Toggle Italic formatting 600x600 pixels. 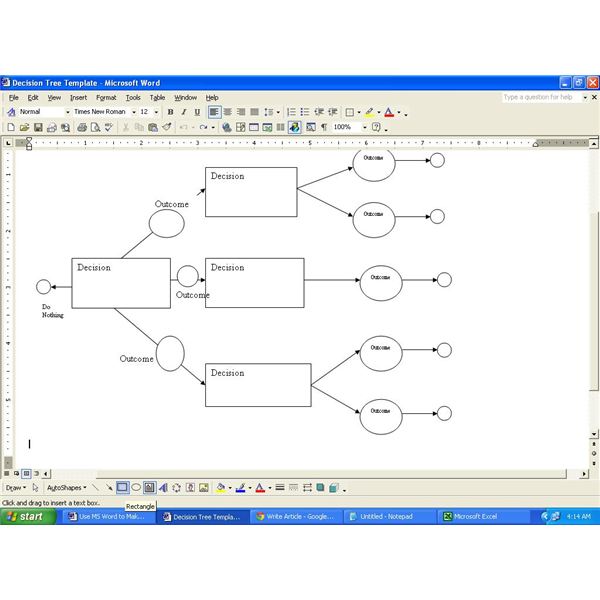pyautogui.click(x=184, y=112)
